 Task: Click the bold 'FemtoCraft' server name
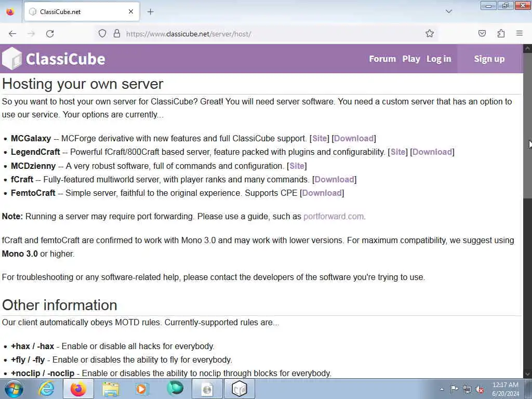pos(33,193)
